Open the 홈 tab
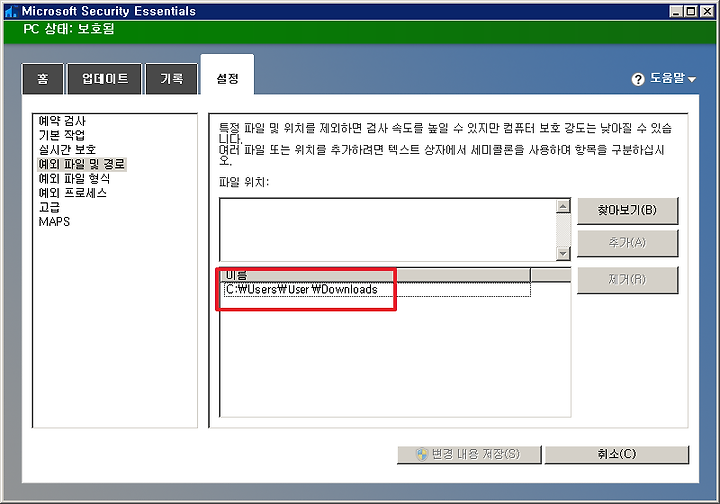This screenshot has width=720, height=504. (x=43, y=79)
